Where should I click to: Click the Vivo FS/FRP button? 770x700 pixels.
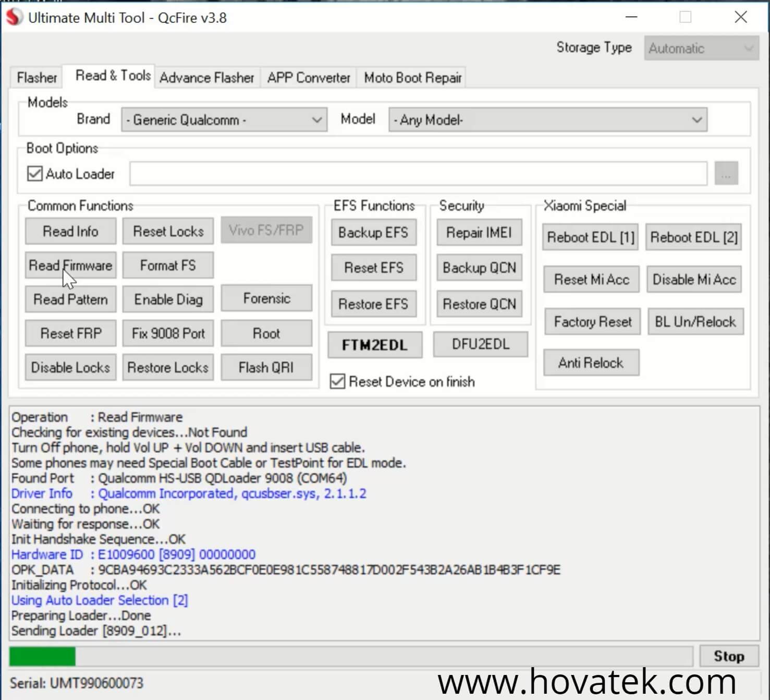(266, 230)
